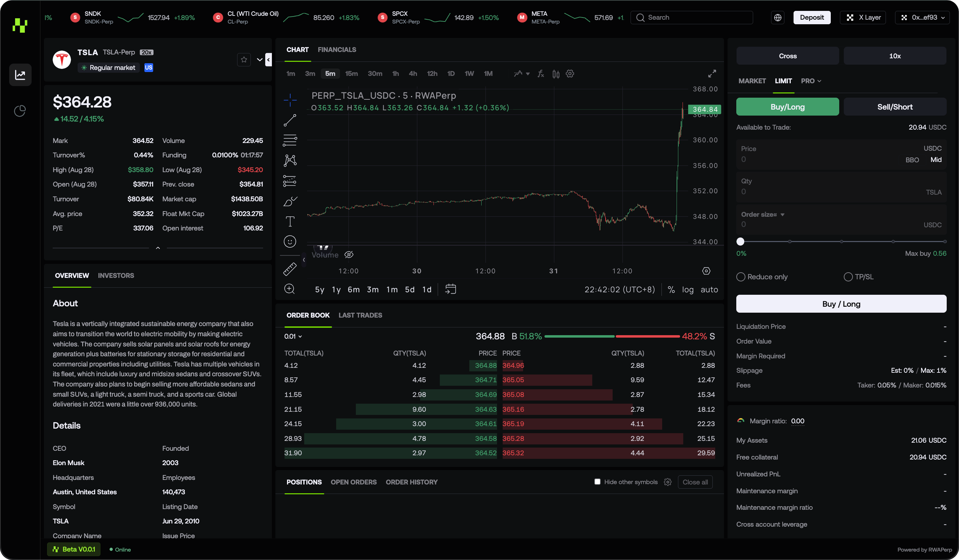Check Hide other symbols
959x560 pixels.
tap(598, 482)
